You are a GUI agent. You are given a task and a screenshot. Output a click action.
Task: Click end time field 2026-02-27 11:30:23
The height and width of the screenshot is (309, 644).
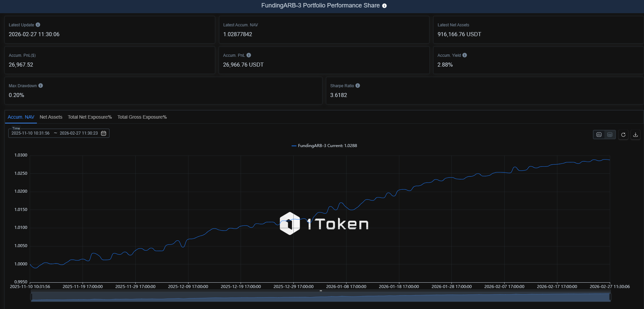[x=79, y=133]
